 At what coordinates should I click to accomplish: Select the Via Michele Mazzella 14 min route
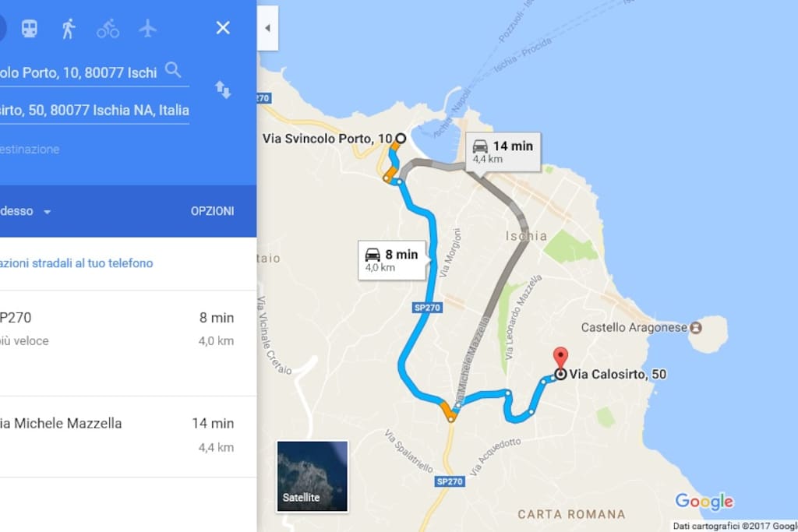128,437
